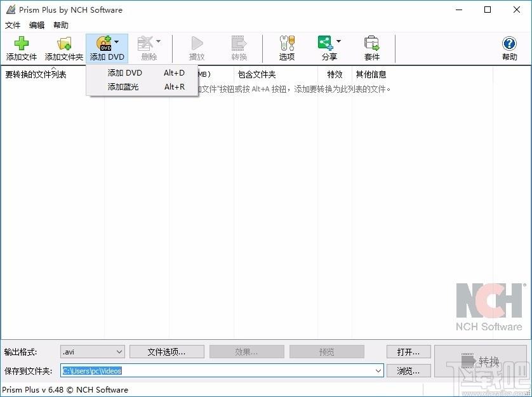Image resolution: width=532 pixels, height=397 pixels.
Task: Click the 转换 filmstrip toolbar icon
Action: 239,43
